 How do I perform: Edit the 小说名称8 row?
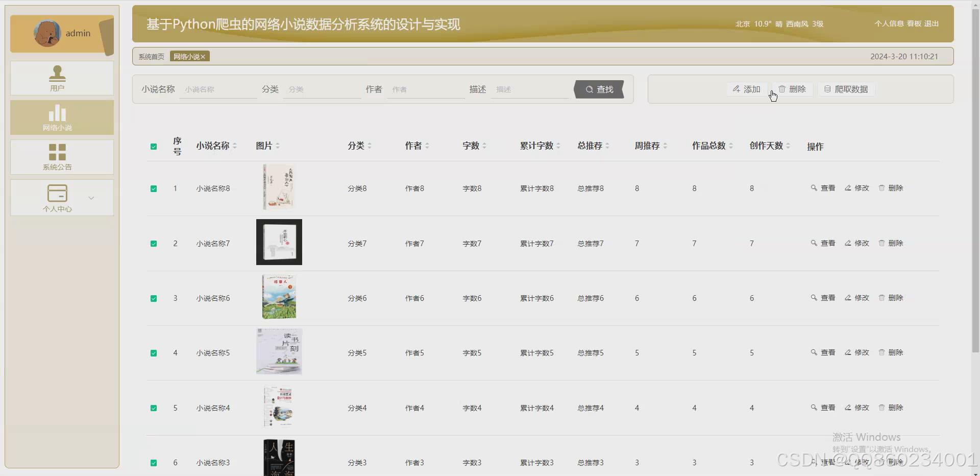pos(856,188)
